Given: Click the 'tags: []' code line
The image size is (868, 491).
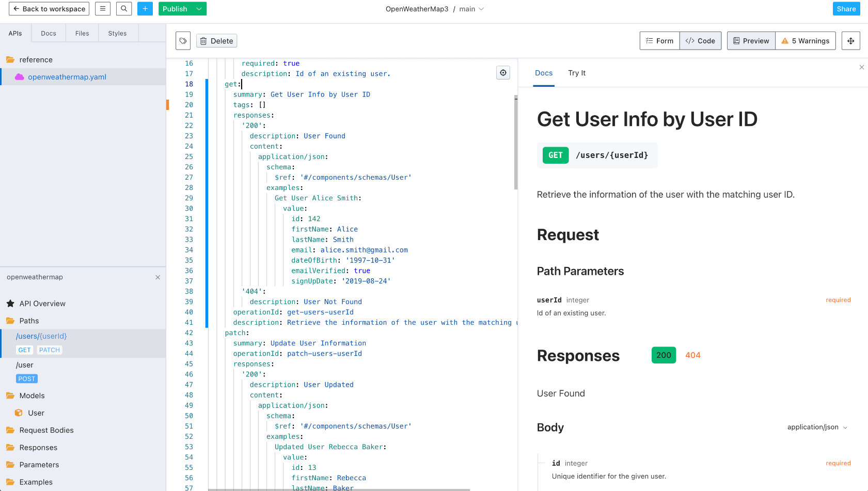Looking at the screenshot, I should pos(249,105).
